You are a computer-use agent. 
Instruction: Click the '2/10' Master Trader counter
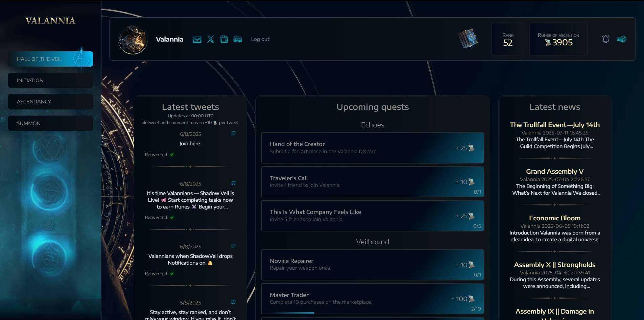(476, 309)
